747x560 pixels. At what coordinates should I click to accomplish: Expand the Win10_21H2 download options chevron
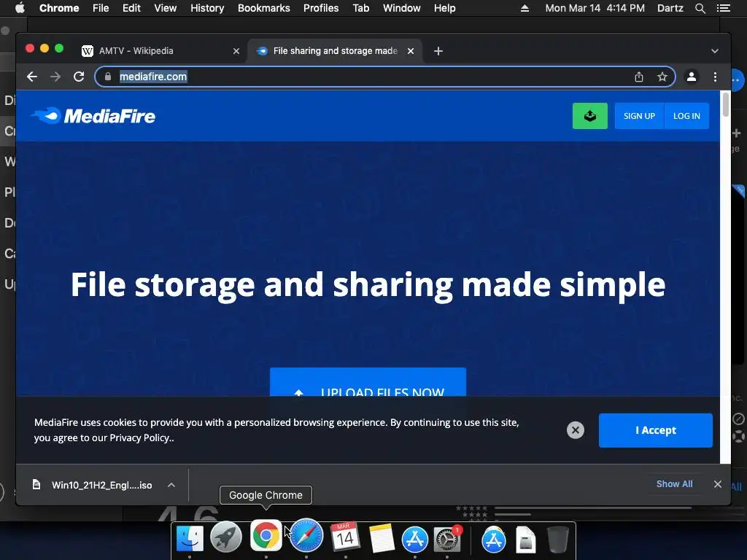coord(171,485)
